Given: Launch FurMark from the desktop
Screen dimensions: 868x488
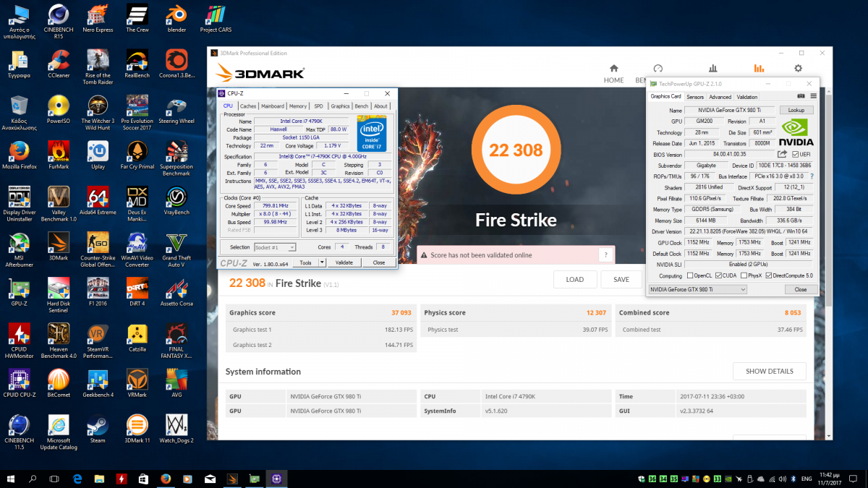Looking at the screenshot, I should 59,155.
